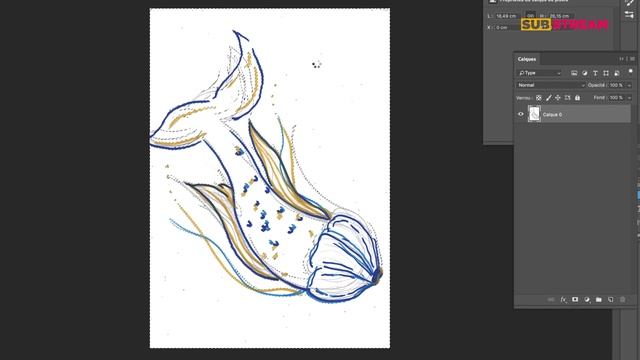Screen dimensions: 640x360
Task: Filter layers by adjustment layers icon
Action: click(x=584, y=73)
